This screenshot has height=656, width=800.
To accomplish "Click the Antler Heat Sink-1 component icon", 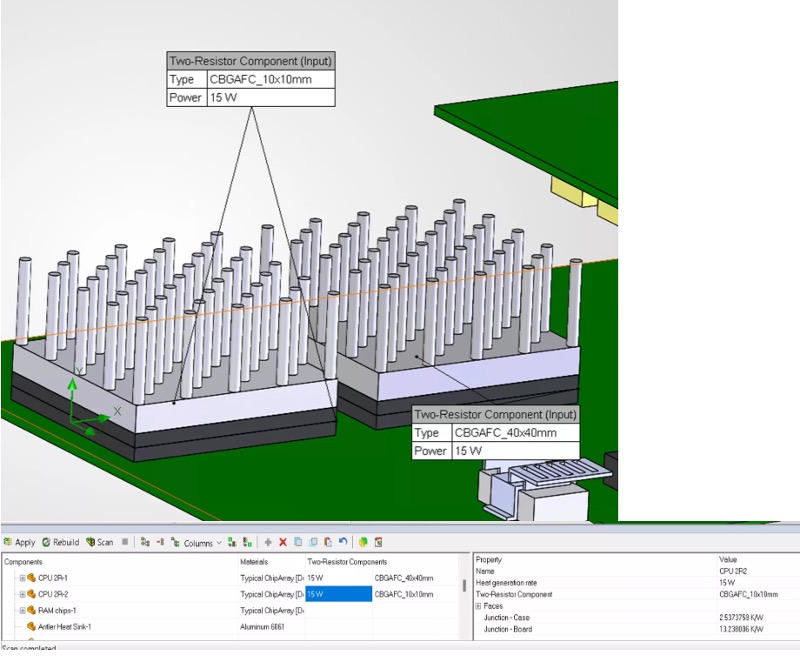I will click(x=31, y=626).
